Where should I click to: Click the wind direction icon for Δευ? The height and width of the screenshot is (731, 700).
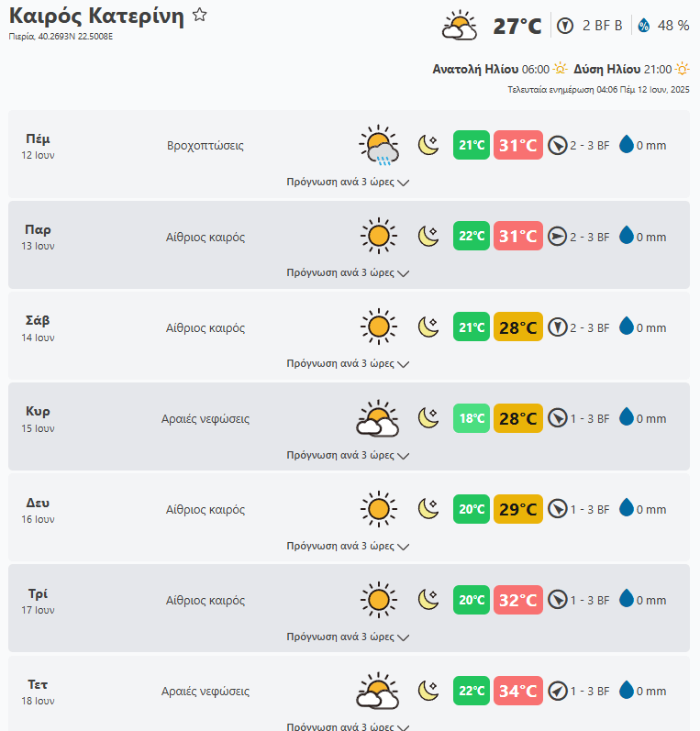click(x=557, y=509)
